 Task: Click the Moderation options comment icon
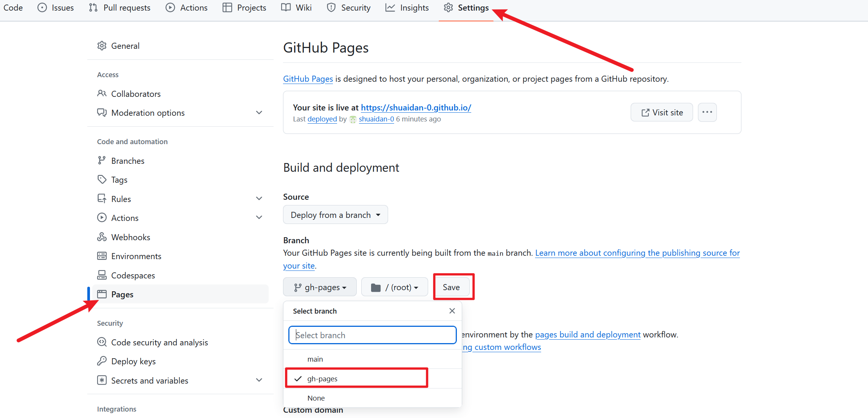pyautogui.click(x=102, y=113)
